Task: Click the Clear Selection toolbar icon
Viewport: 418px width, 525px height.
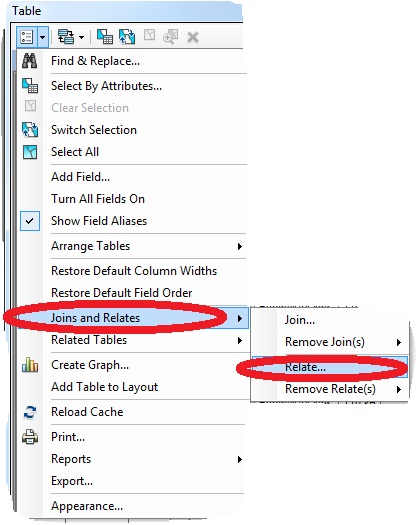Action: pyautogui.click(x=149, y=35)
